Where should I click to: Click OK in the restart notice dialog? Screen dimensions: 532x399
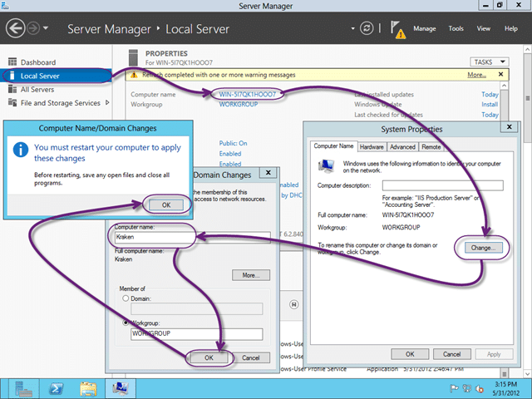[x=166, y=205]
